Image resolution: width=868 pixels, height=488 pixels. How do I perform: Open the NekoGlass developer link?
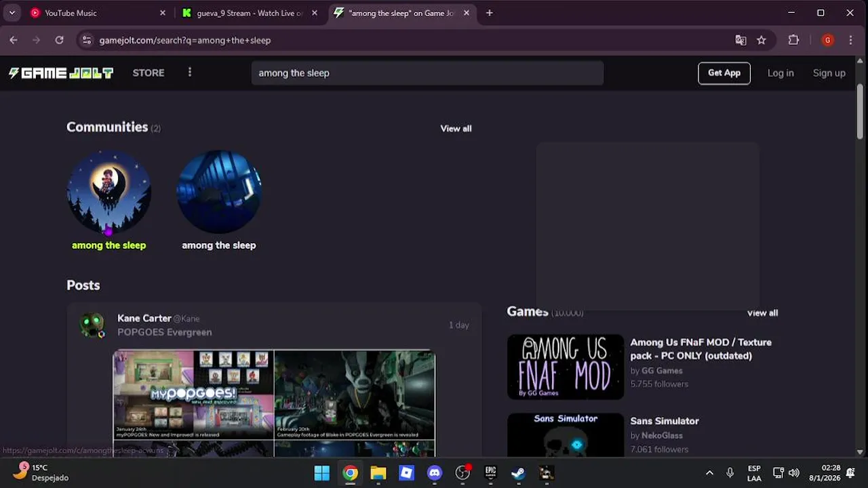click(x=662, y=436)
